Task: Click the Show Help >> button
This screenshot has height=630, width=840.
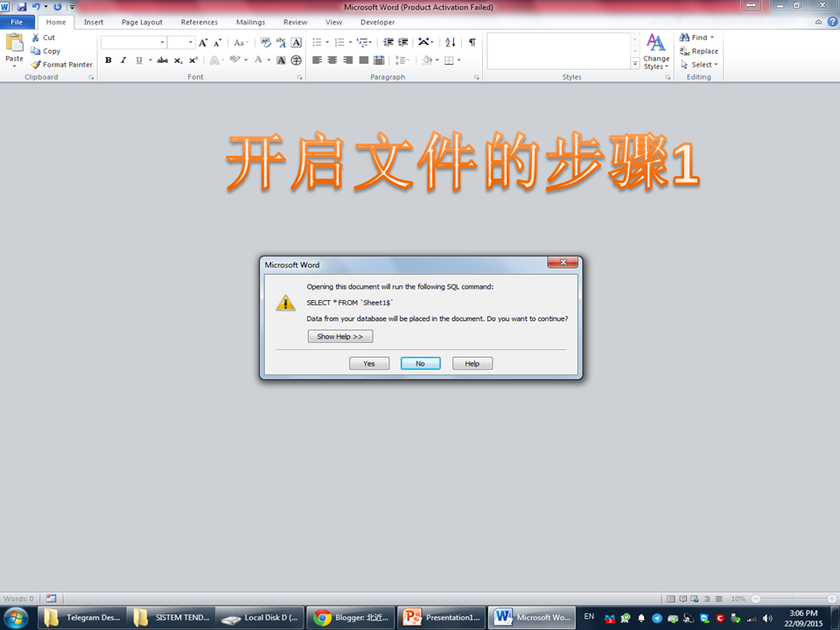Action: tap(340, 336)
